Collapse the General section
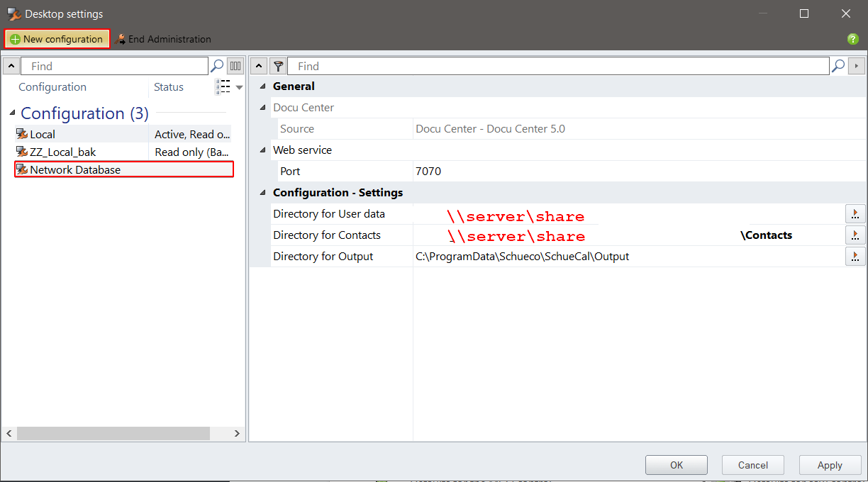 pyautogui.click(x=264, y=86)
